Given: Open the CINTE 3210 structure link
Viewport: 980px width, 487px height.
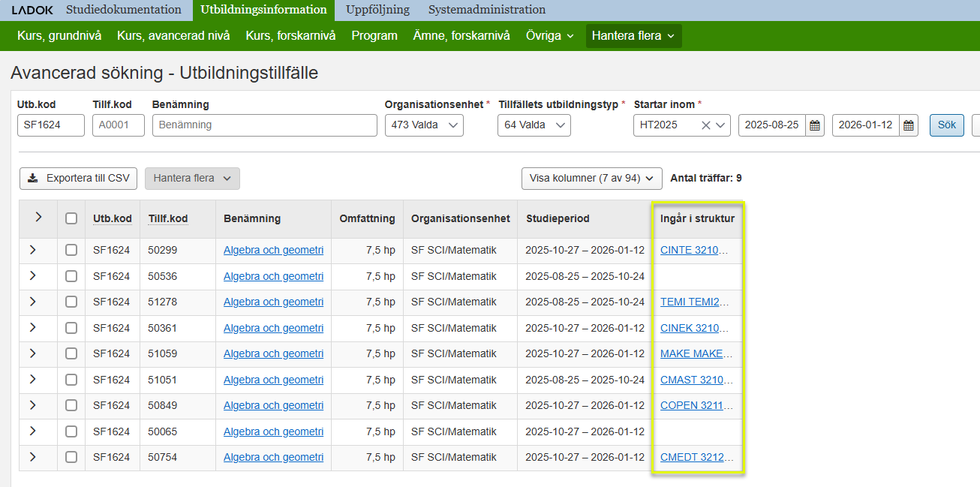Looking at the screenshot, I should (x=693, y=250).
